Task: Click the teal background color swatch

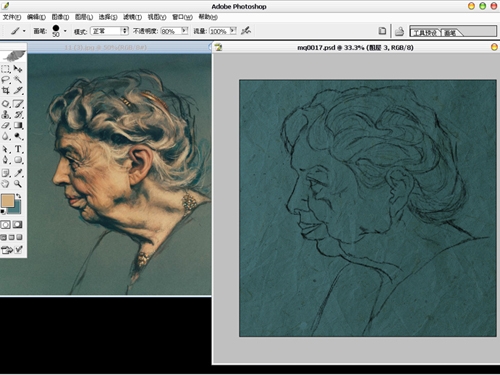Action: (x=16, y=209)
